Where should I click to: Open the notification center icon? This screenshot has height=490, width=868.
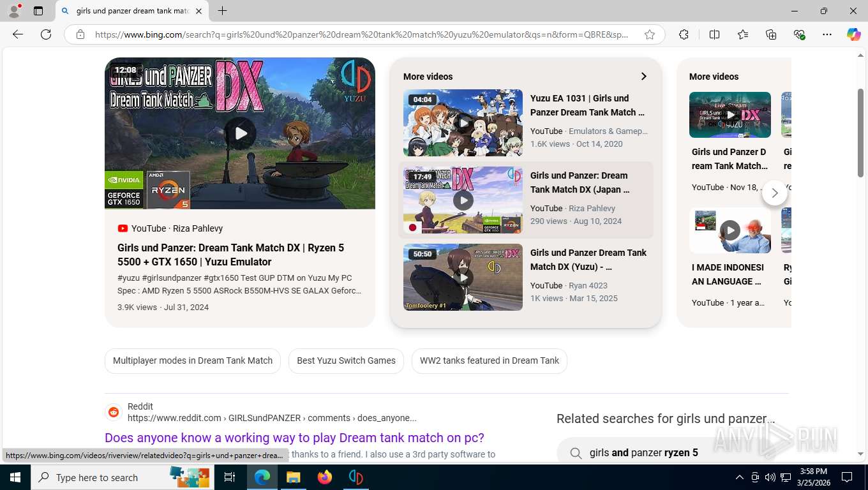click(x=847, y=477)
